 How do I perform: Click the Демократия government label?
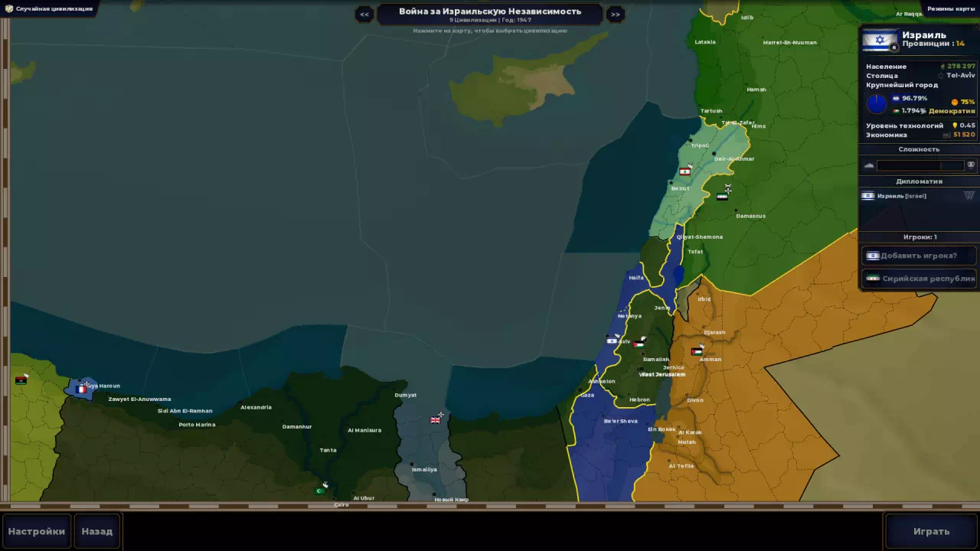pos(952,111)
